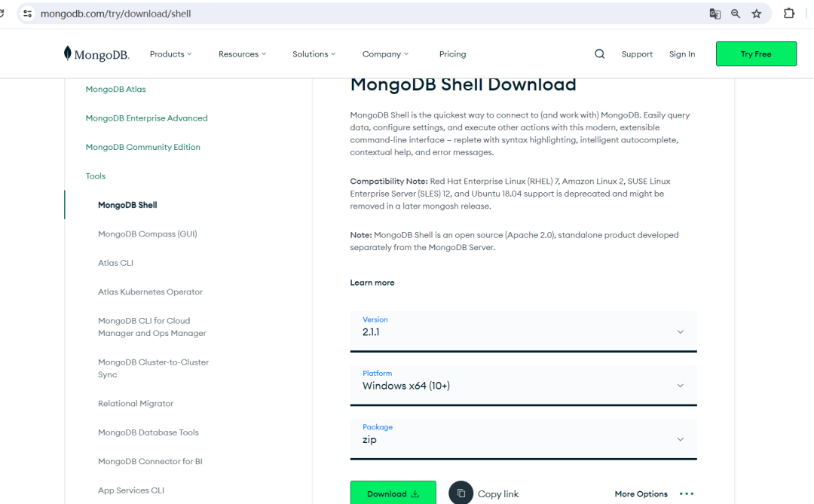Open the Support link
814x504 pixels.
(637, 54)
